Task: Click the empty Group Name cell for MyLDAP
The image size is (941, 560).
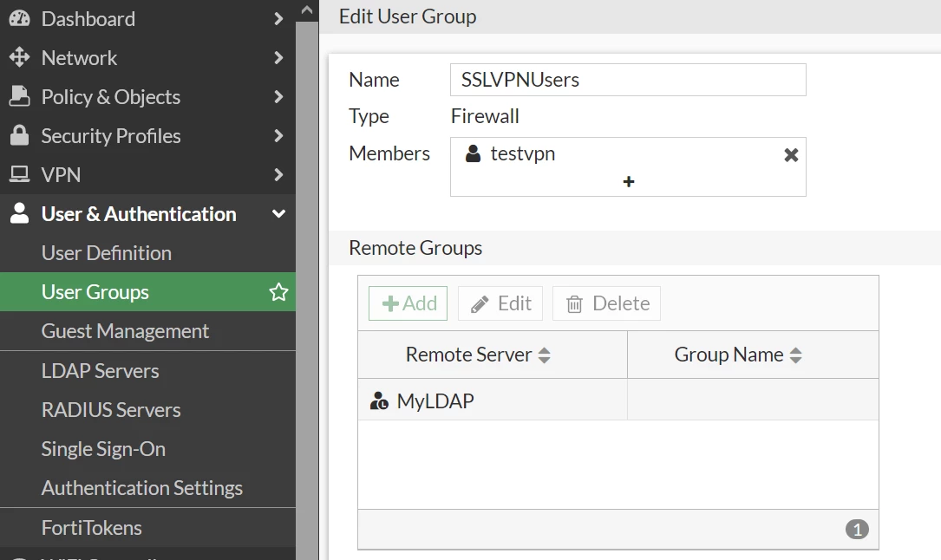Action: click(x=753, y=400)
